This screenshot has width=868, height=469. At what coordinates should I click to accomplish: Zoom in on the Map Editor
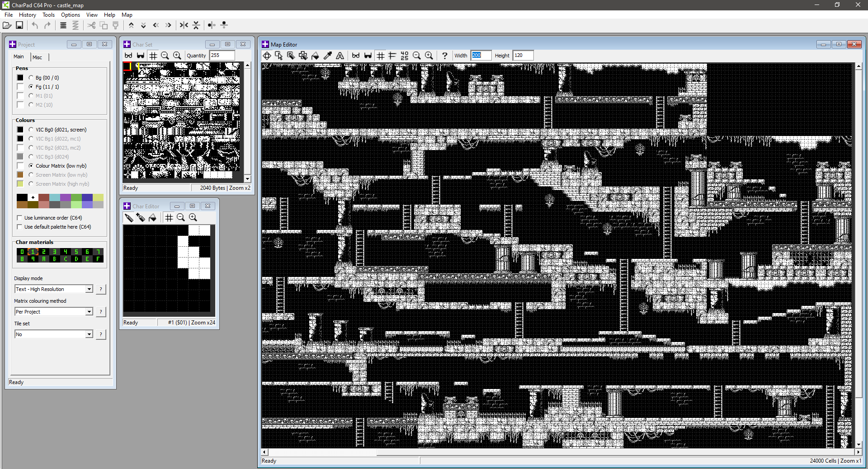[429, 56]
